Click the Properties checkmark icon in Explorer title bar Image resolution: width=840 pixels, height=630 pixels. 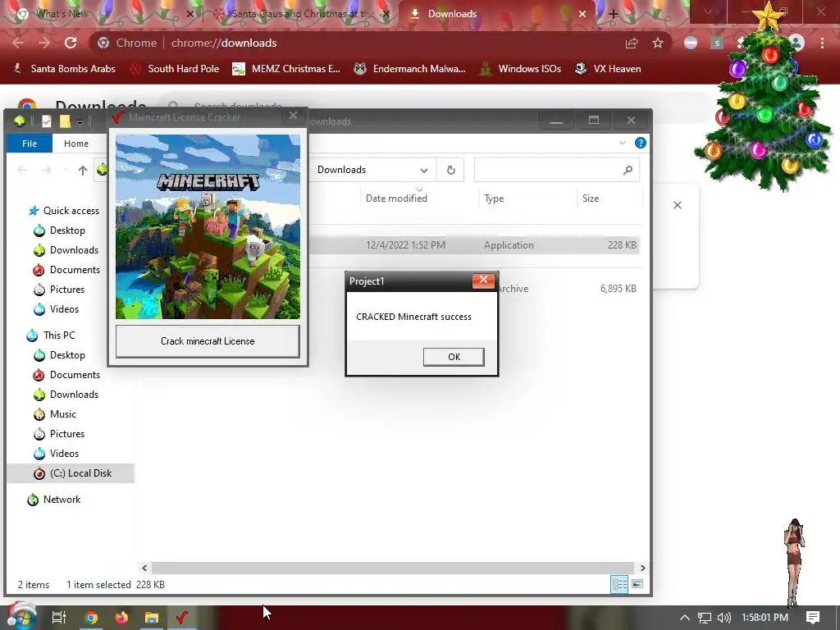point(47,121)
